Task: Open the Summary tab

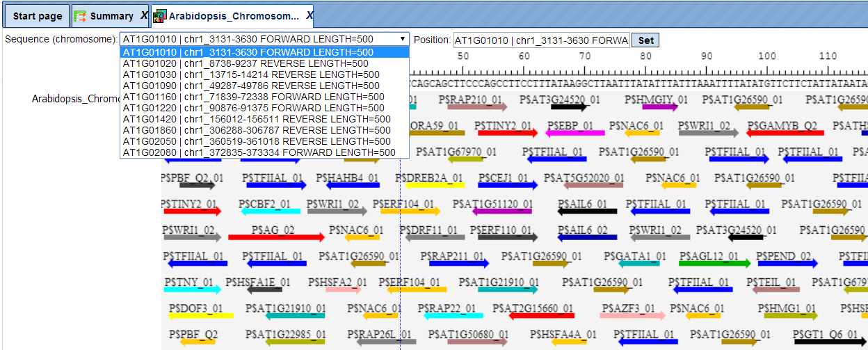Action: coord(111,16)
